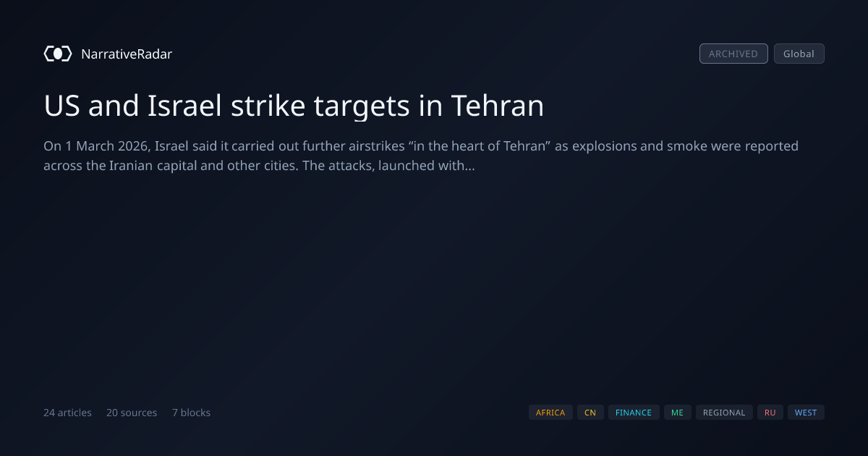Select the ARCHIVED status badge
Screen dimensions: 868x456
point(733,54)
